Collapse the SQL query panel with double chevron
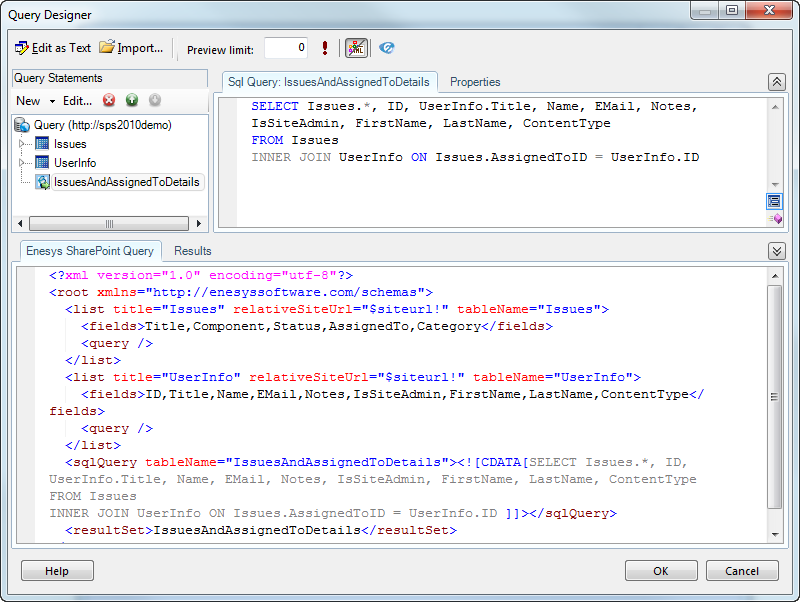 (x=776, y=82)
